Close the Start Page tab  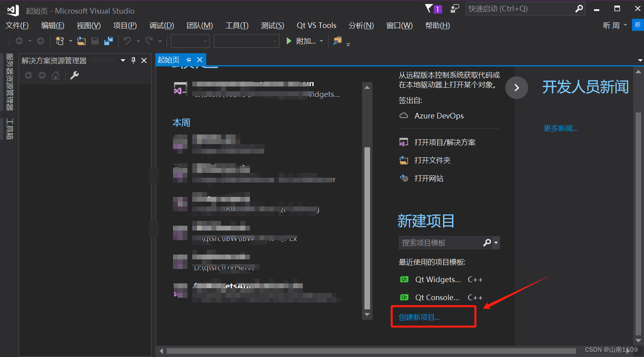pyautogui.click(x=199, y=60)
